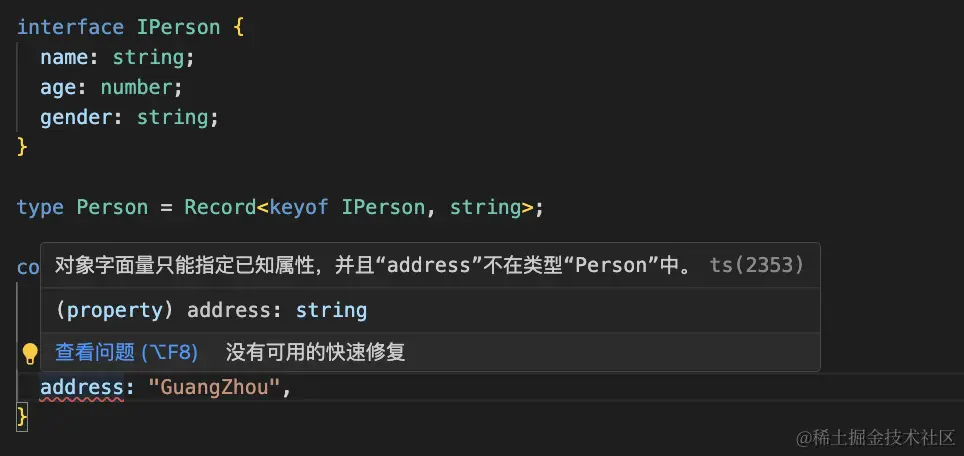Screen dimensions: 964x456
Task: Click the (property) address: string hover text
Action: point(211,310)
